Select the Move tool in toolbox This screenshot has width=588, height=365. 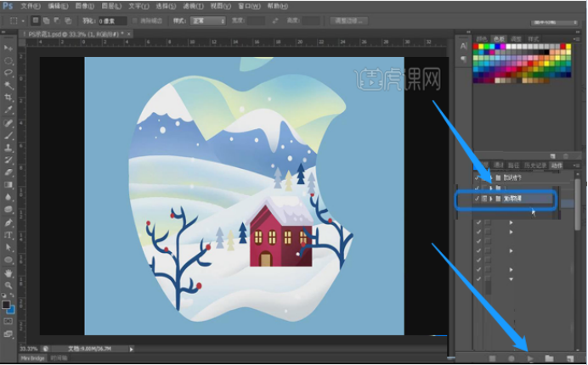[8, 48]
